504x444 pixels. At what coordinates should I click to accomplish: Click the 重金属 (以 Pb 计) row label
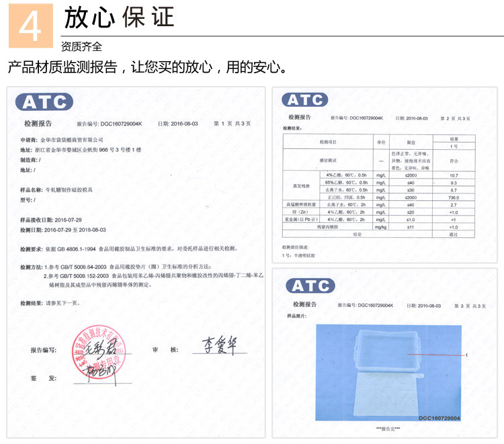[301, 220]
